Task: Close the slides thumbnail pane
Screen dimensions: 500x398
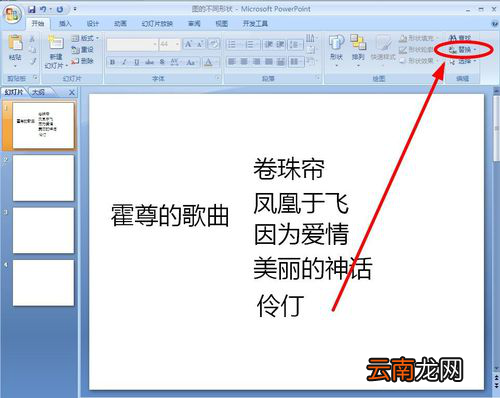Action: point(72,93)
